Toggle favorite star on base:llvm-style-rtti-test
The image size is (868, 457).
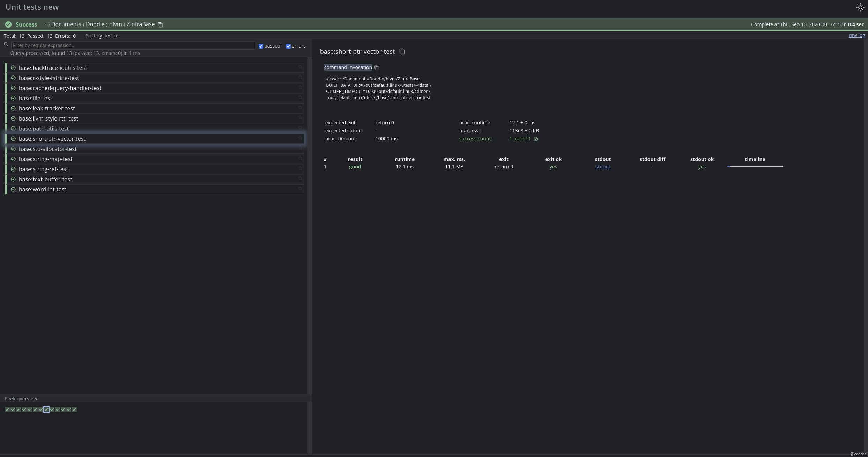pos(300,118)
